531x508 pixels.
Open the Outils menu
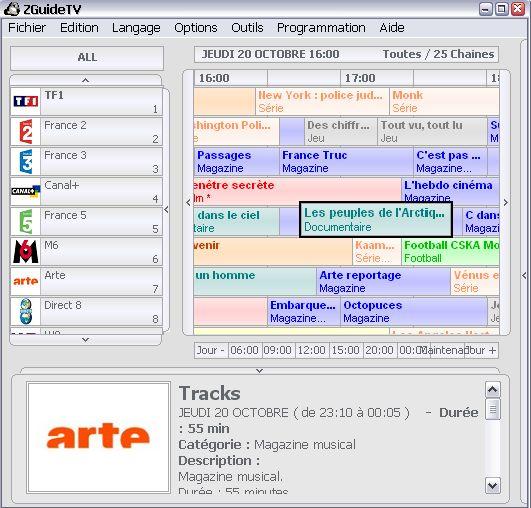(247, 27)
